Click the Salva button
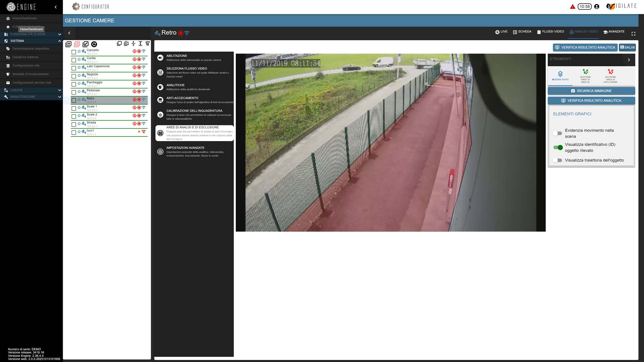Image resolution: width=644 pixels, height=362 pixels. tap(627, 47)
